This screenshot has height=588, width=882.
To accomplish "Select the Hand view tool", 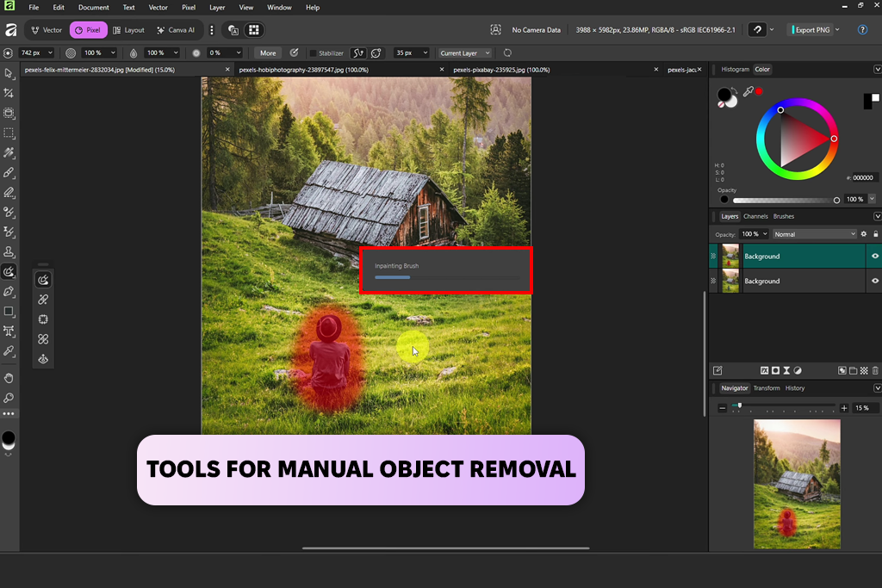I will click(9, 378).
